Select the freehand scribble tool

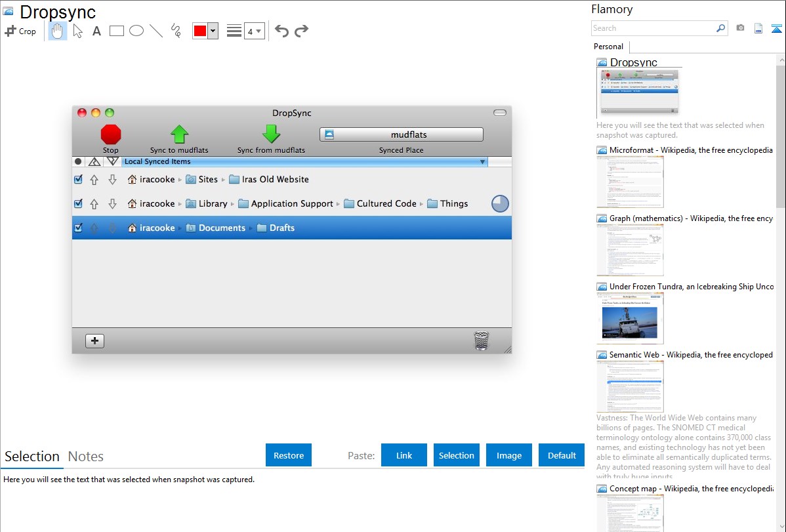(176, 31)
